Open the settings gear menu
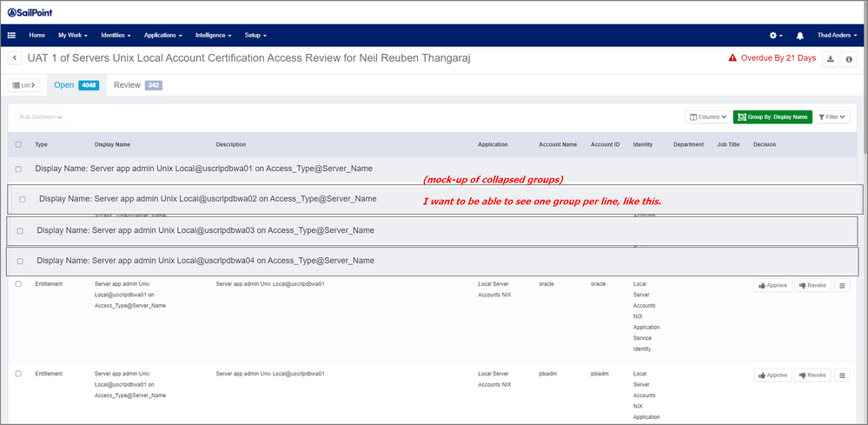The width and height of the screenshot is (868, 425). coord(775,36)
